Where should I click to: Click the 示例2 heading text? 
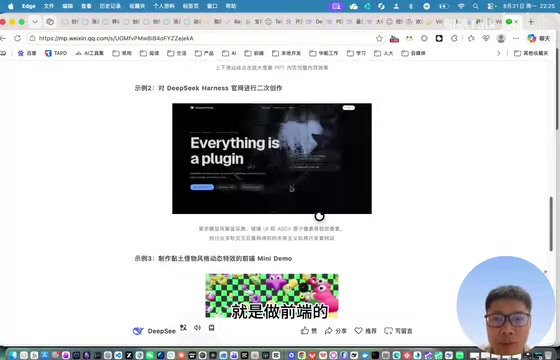point(208,88)
